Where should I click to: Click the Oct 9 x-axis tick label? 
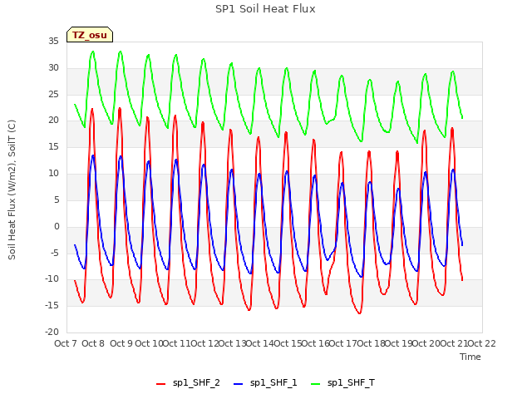pos(121,343)
